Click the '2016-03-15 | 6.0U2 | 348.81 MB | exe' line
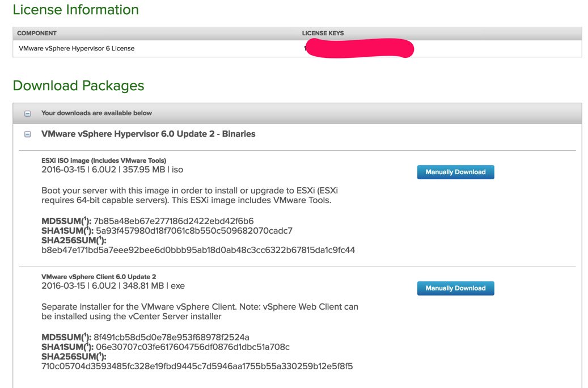This screenshot has height=388, width=588. coord(113,286)
